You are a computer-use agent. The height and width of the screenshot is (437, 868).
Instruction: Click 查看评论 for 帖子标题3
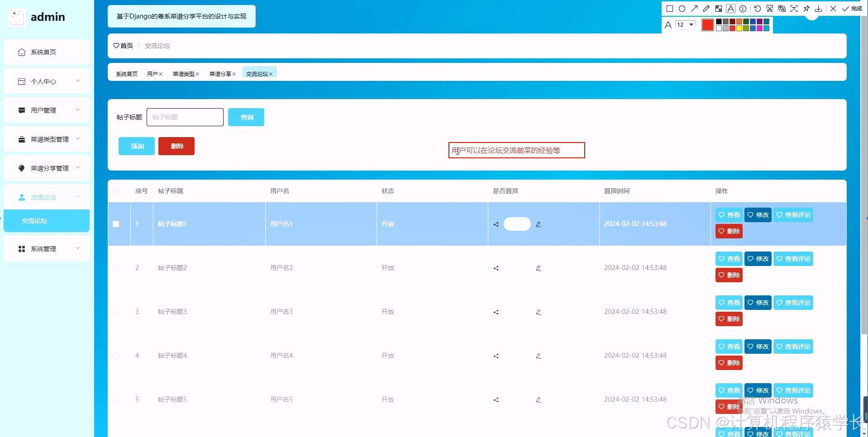click(793, 303)
